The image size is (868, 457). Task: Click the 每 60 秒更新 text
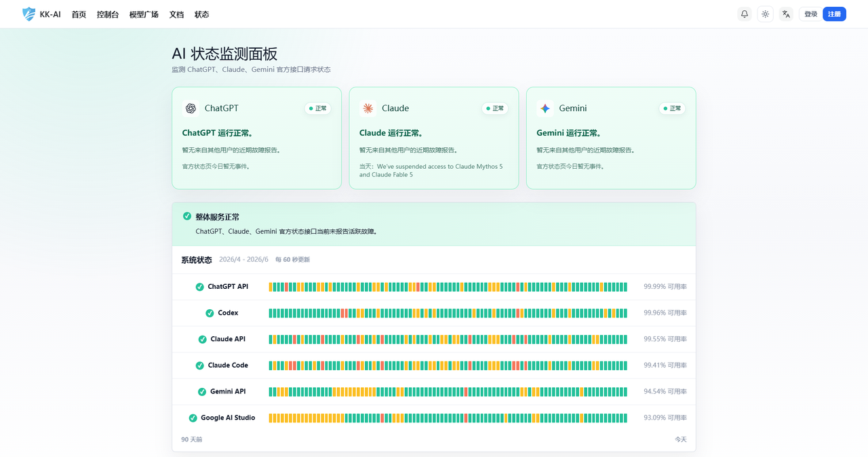click(292, 260)
